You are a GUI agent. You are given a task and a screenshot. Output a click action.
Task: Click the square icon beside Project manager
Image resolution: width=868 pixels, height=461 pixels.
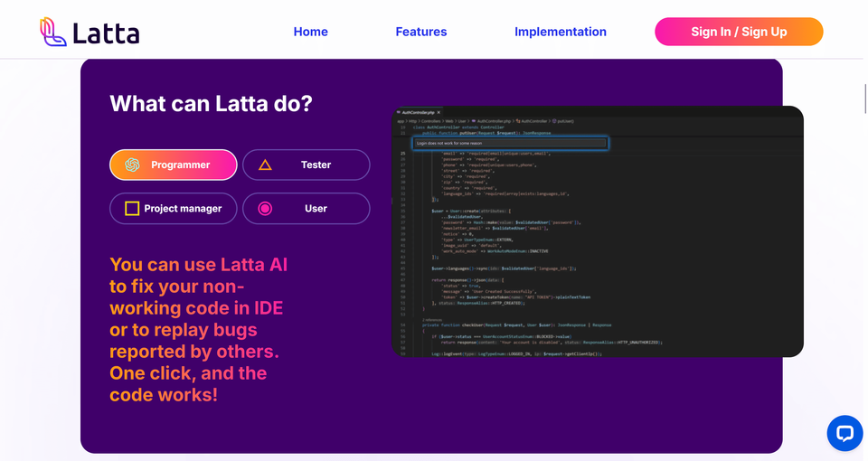click(132, 209)
